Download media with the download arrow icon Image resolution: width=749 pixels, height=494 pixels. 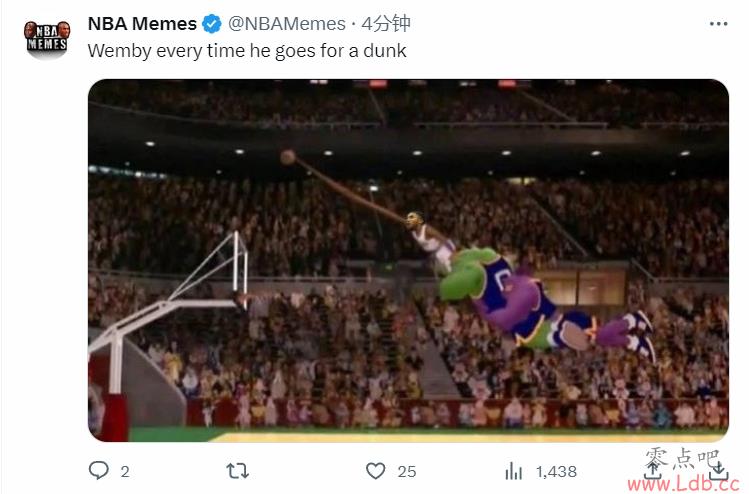[x=718, y=471]
